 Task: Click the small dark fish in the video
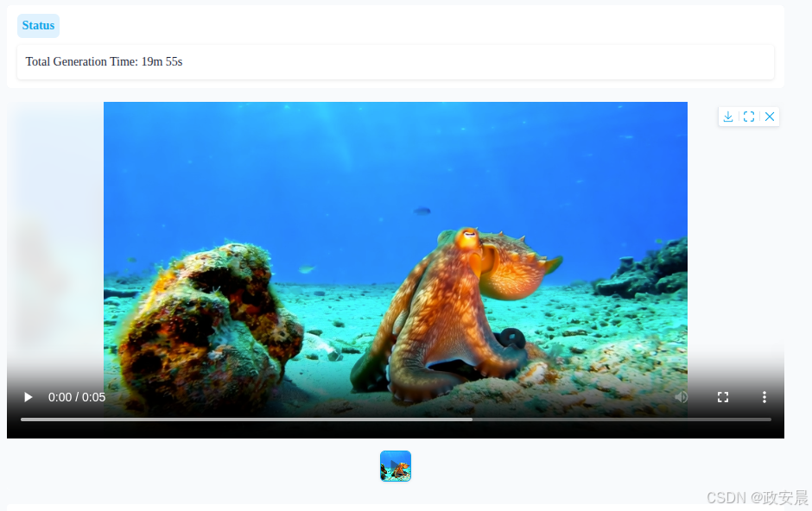[x=422, y=211]
